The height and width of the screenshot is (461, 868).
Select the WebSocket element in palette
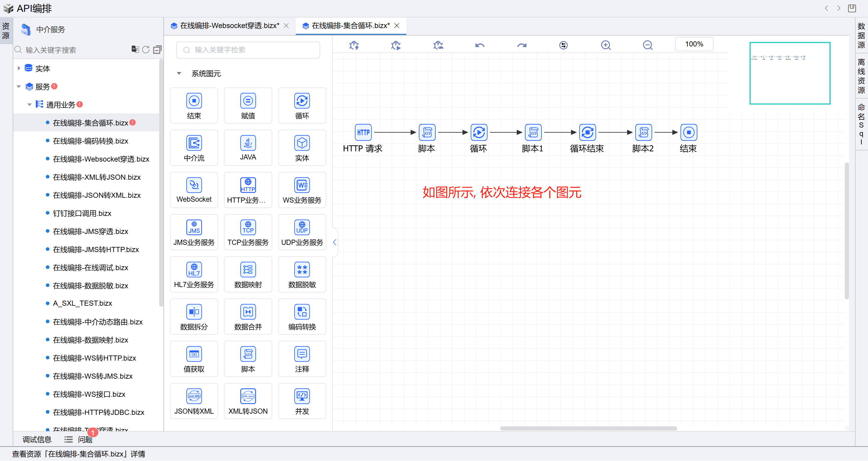click(x=194, y=190)
